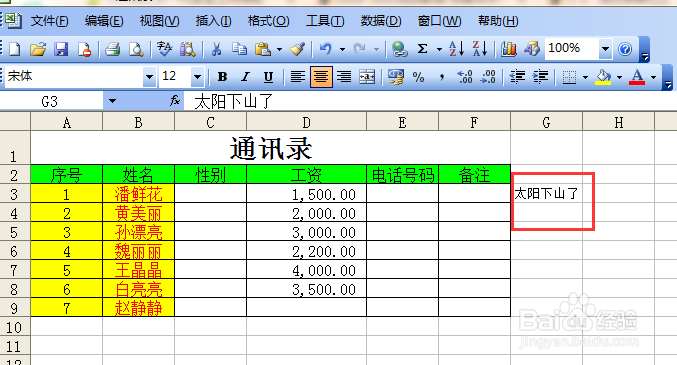Click the Research books icon
This screenshot has height=365, width=677.
[187, 49]
